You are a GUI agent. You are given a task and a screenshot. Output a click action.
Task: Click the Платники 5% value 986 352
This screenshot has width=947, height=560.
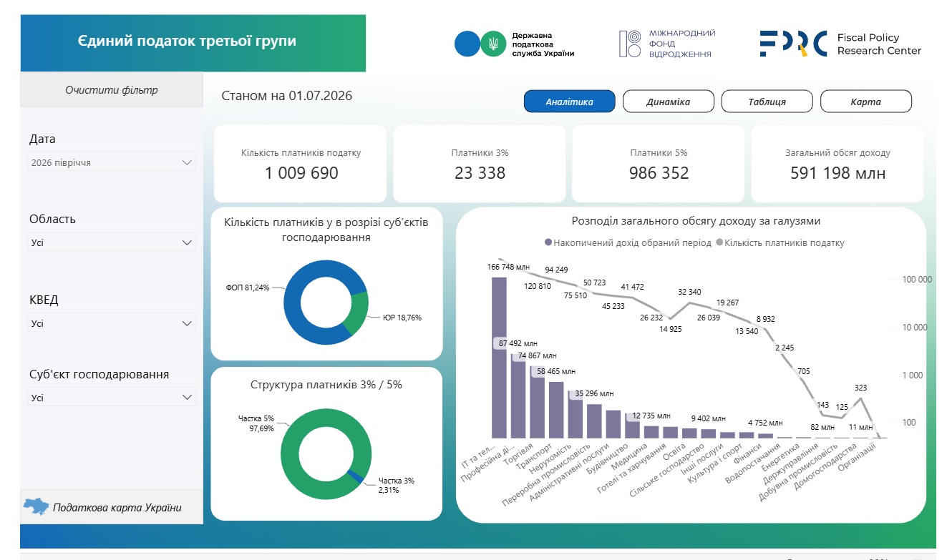point(659,173)
